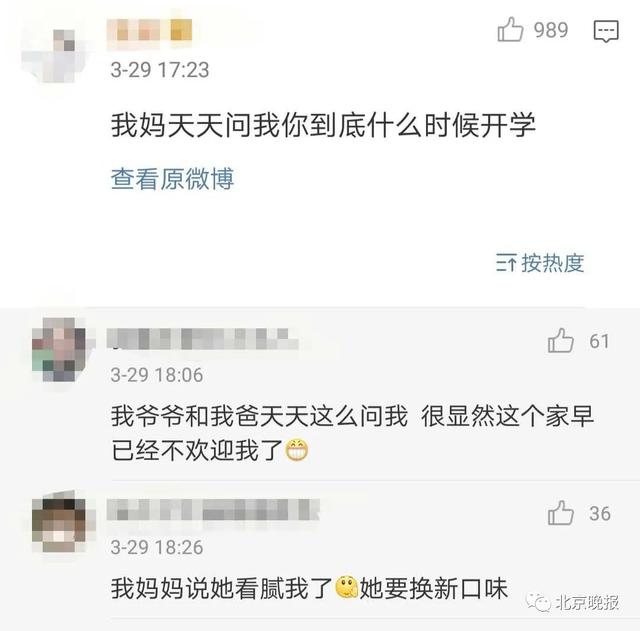Open the reply comment bubble icon
The image size is (640, 631).
pyautogui.click(x=606, y=31)
